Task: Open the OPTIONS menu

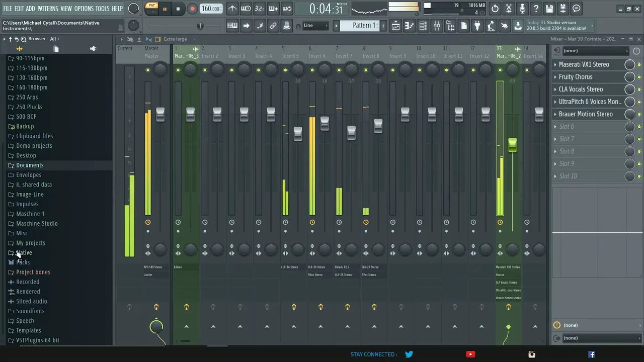Action: (84, 9)
